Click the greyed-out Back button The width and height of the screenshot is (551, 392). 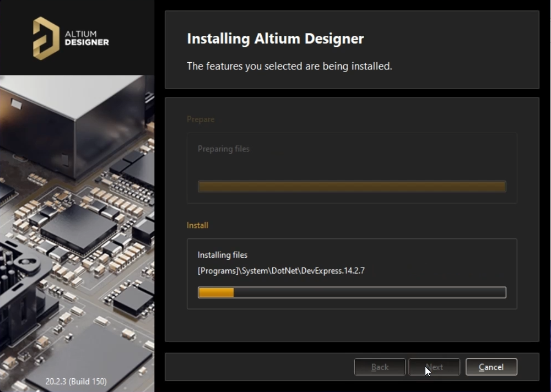380,367
